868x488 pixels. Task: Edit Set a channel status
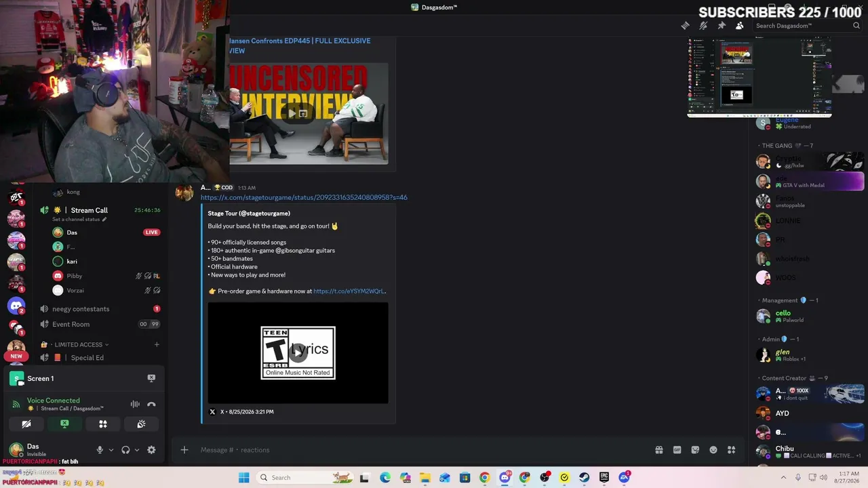pos(79,220)
